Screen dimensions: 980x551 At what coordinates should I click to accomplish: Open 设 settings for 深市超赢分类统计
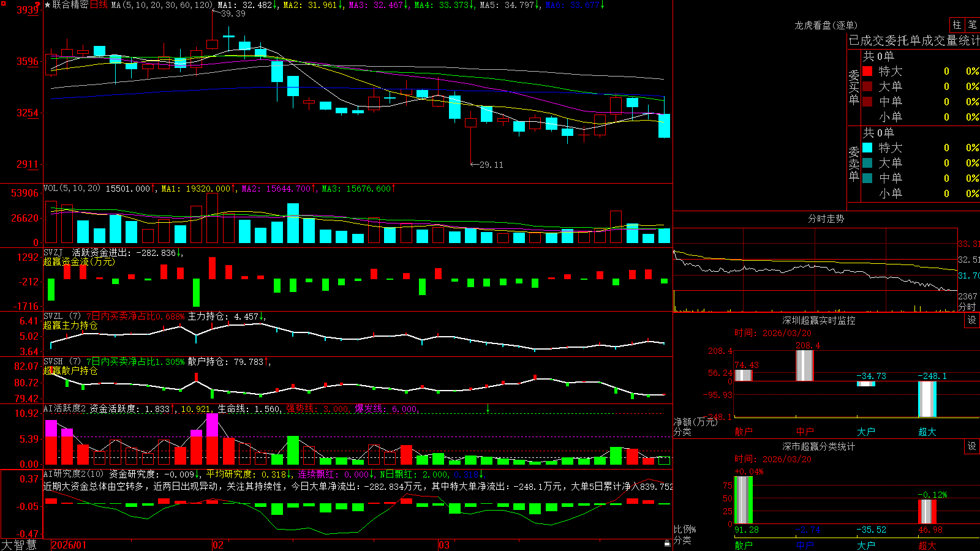click(x=972, y=446)
